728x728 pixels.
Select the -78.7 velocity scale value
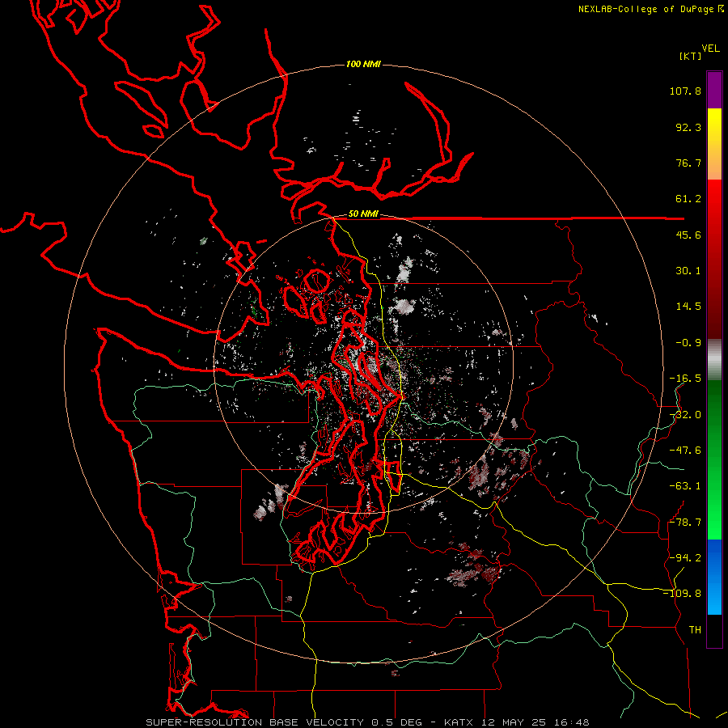(x=685, y=523)
